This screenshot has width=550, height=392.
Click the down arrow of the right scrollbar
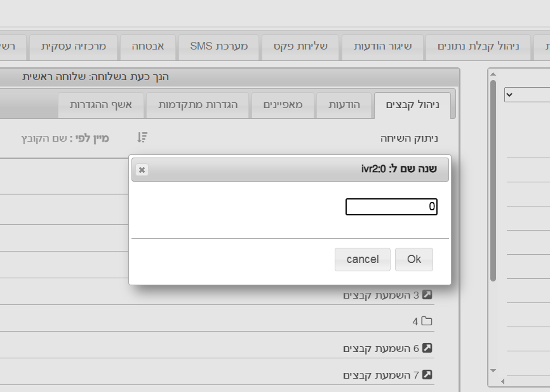pos(492,371)
